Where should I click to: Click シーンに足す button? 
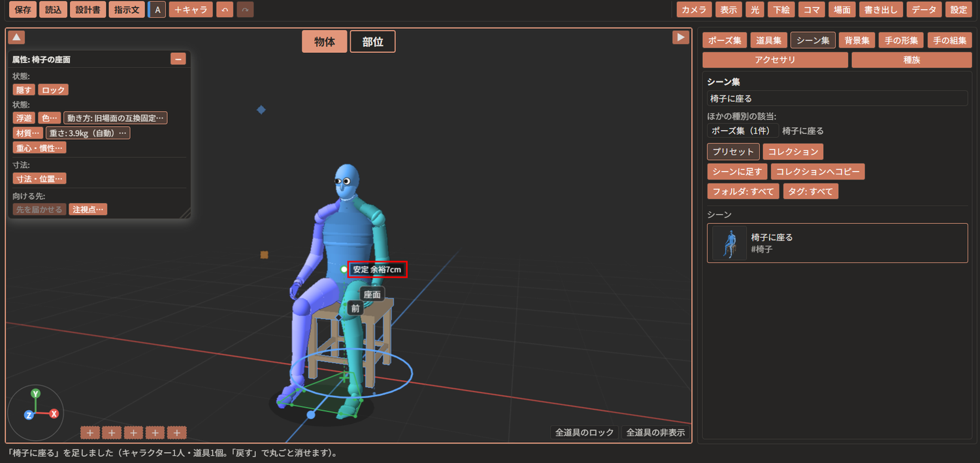(x=737, y=172)
